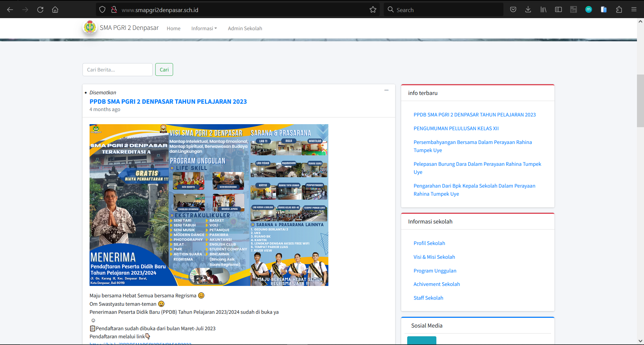Open the Extensions puzzle-piece menu

point(619,9)
